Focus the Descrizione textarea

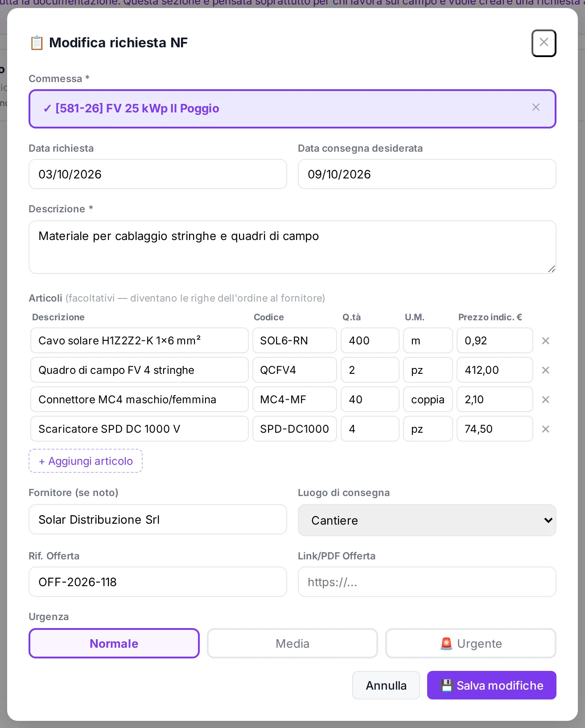(292, 247)
